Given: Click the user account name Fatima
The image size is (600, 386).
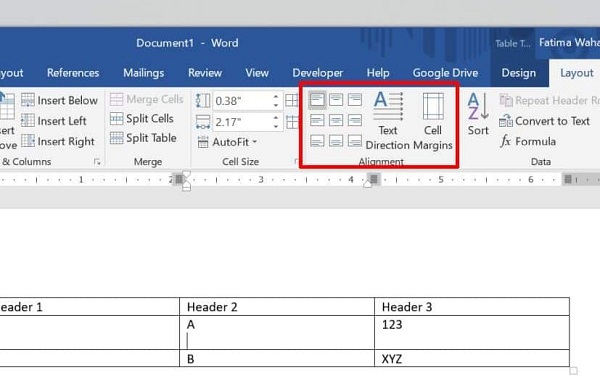Looking at the screenshot, I should [x=569, y=42].
